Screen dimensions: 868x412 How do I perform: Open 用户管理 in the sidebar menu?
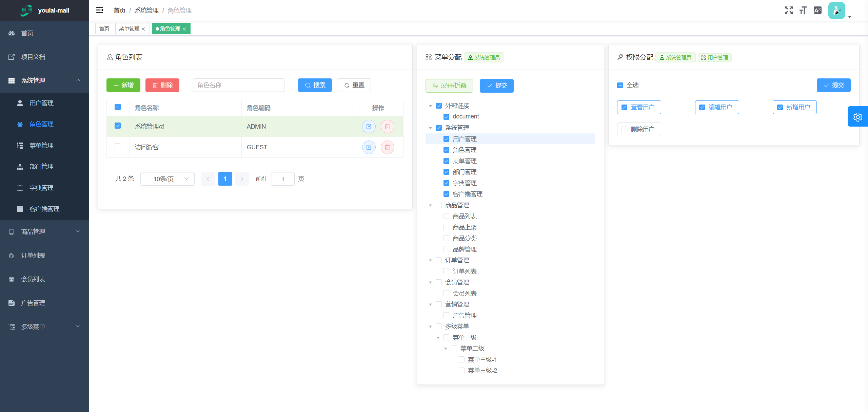[x=41, y=103]
